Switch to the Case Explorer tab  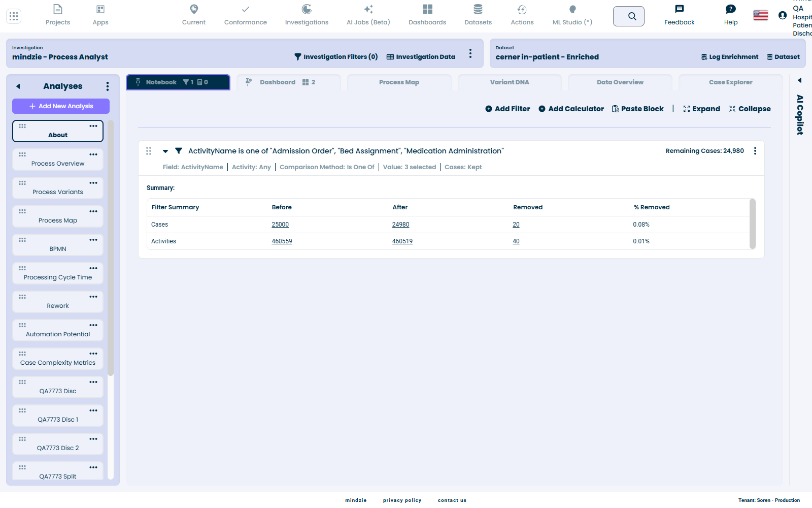click(x=731, y=82)
